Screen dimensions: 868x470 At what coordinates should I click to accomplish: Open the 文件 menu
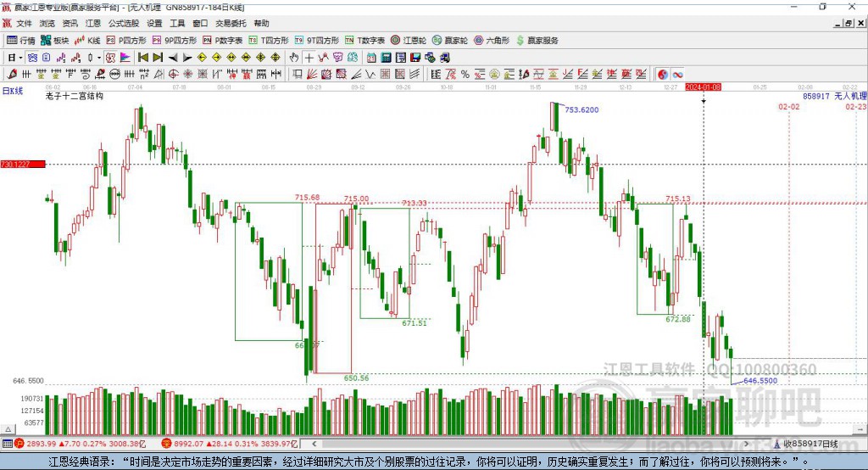25,23
